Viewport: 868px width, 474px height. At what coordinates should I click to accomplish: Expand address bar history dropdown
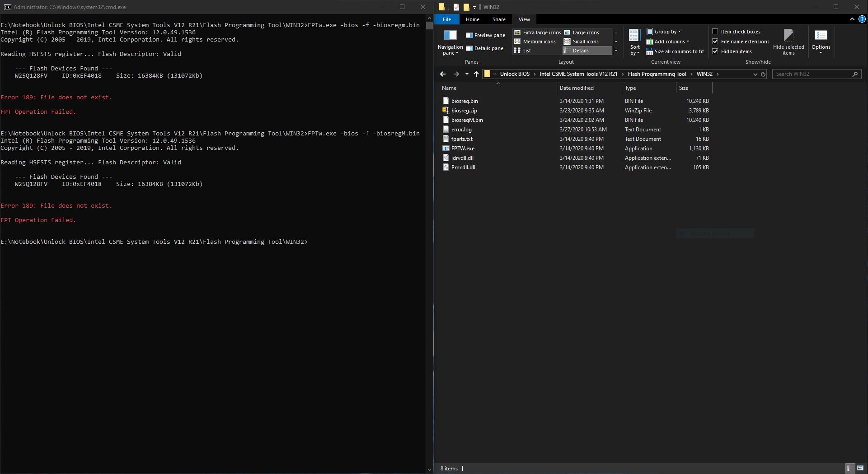point(755,74)
